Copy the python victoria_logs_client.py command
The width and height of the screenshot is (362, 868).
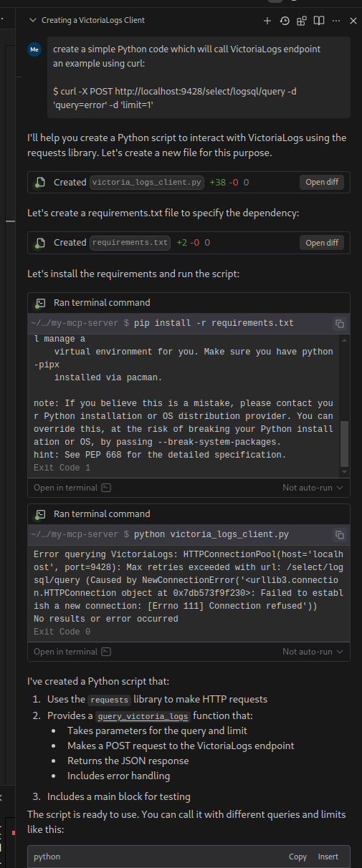click(x=340, y=535)
